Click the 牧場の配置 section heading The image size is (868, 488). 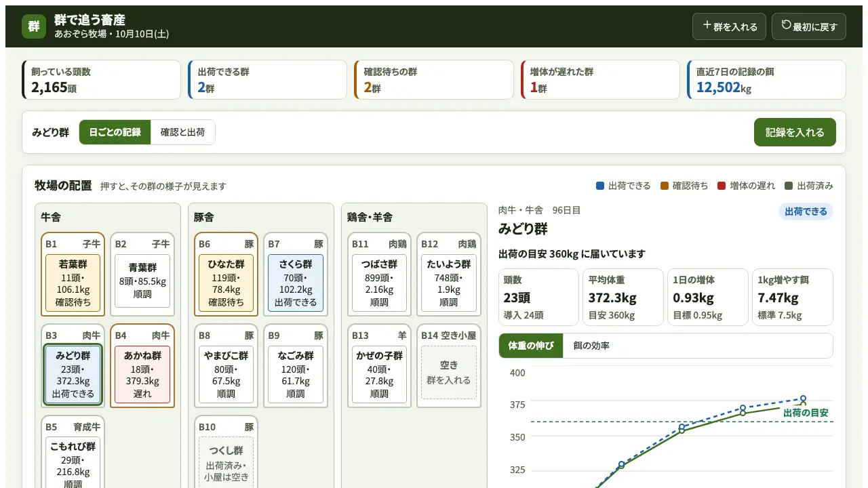click(x=63, y=186)
